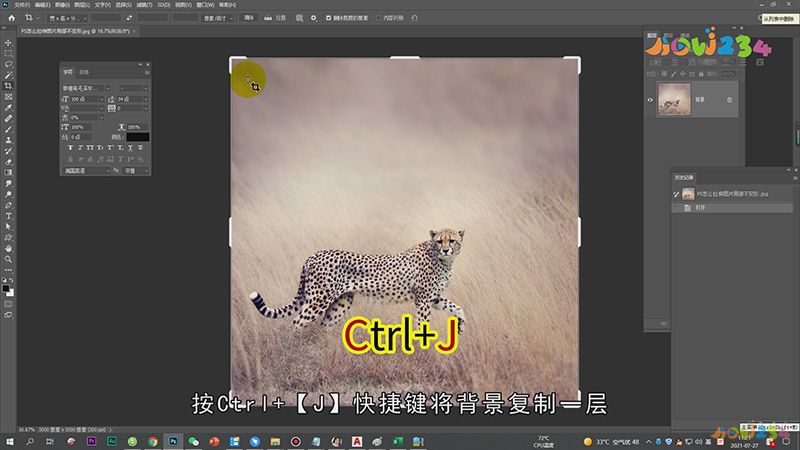This screenshot has width=800, height=450.
Task: Open the crop tool preset dropdown
Action: point(33,18)
